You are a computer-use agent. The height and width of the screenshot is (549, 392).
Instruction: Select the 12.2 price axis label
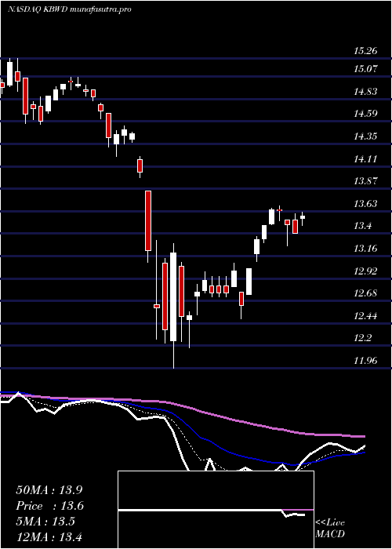(x=362, y=338)
